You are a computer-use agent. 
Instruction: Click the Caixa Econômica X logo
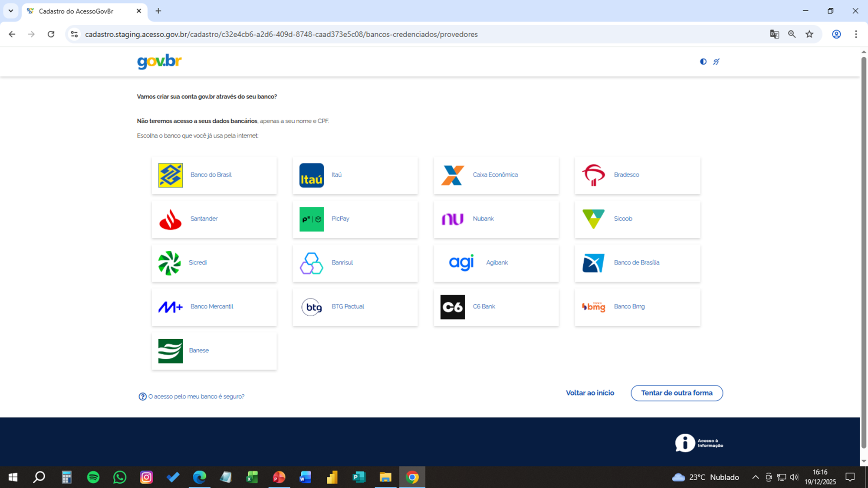tap(452, 175)
